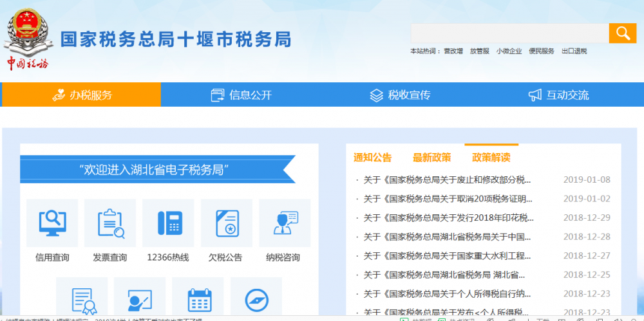
Task: Switch to the 通知公告 tab
Action: pyautogui.click(x=372, y=157)
